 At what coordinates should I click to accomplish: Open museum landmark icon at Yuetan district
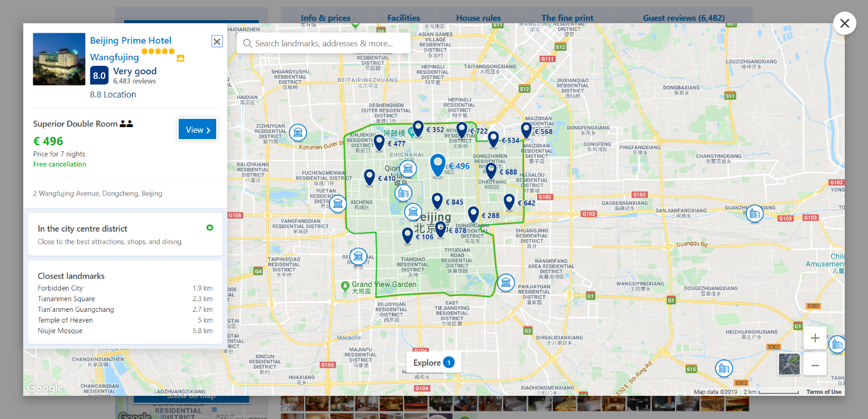(x=338, y=204)
